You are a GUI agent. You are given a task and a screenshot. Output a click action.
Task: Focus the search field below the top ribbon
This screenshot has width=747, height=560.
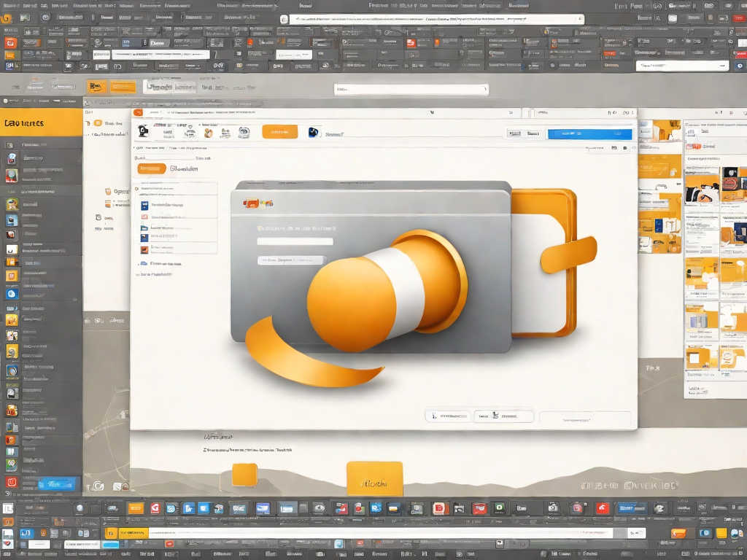[x=411, y=89]
